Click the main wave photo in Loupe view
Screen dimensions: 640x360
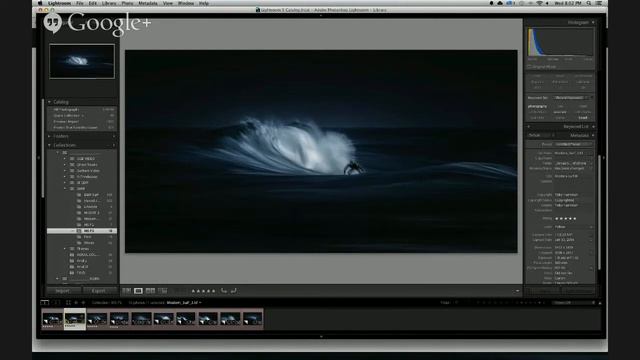(x=321, y=151)
